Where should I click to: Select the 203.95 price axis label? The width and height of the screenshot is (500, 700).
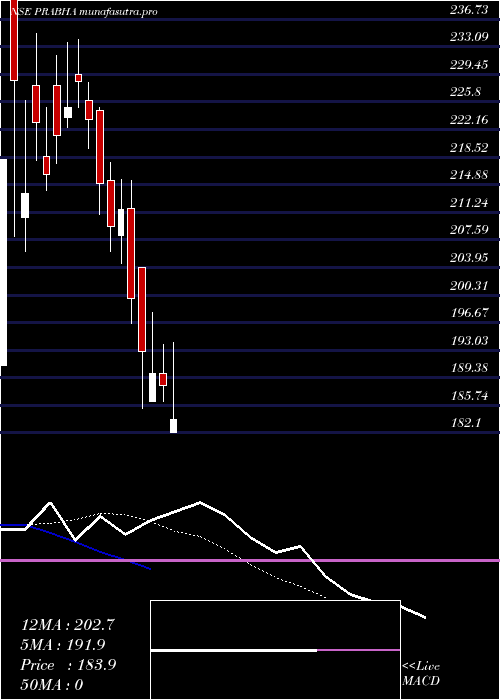(x=468, y=258)
